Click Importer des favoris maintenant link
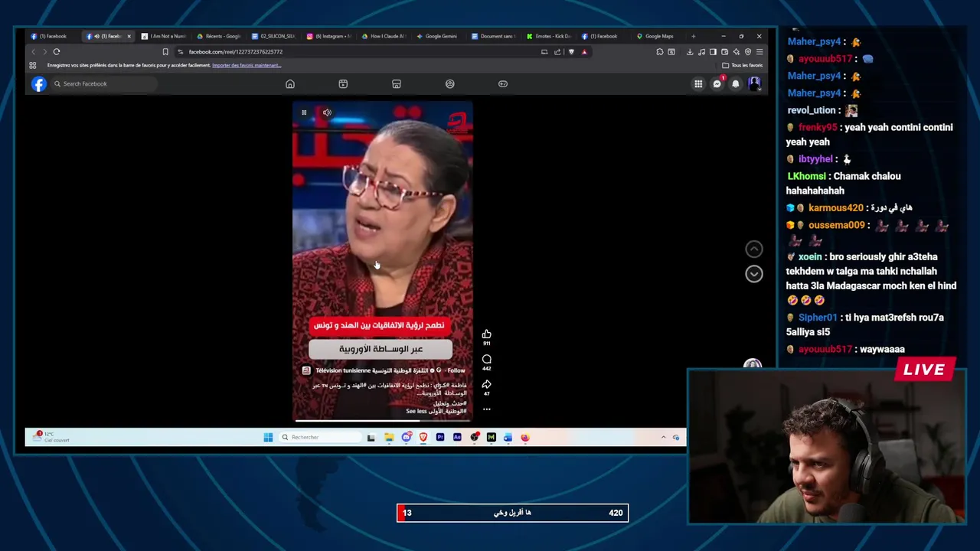 (247, 65)
